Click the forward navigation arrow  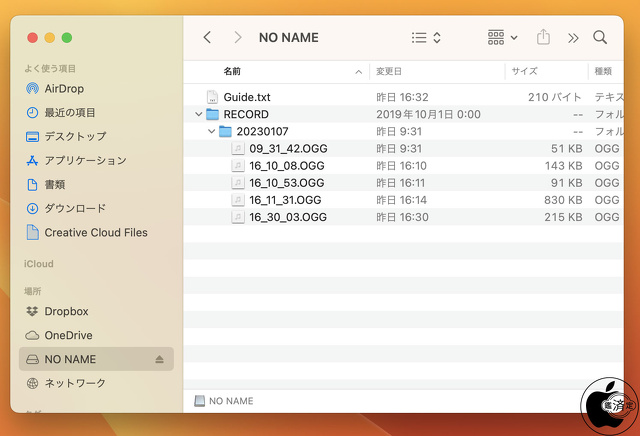(237, 37)
